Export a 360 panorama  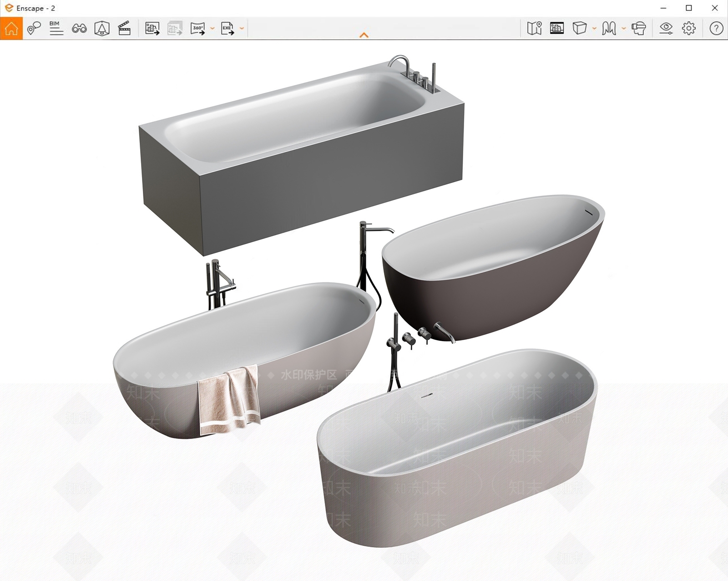(x=198, y=28)
